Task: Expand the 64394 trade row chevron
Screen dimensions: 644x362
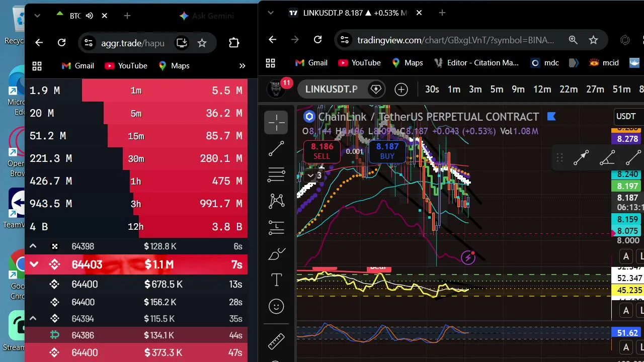Action: (33, 319)
